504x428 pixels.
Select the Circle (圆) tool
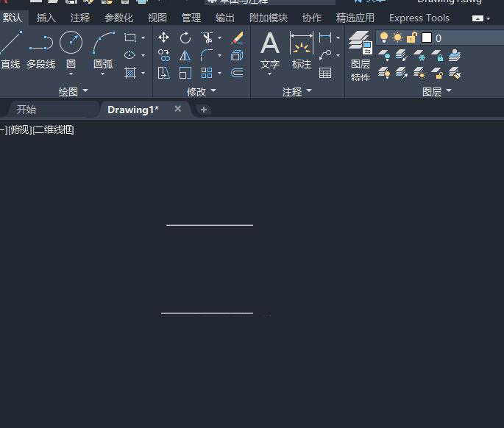[71, 49]
